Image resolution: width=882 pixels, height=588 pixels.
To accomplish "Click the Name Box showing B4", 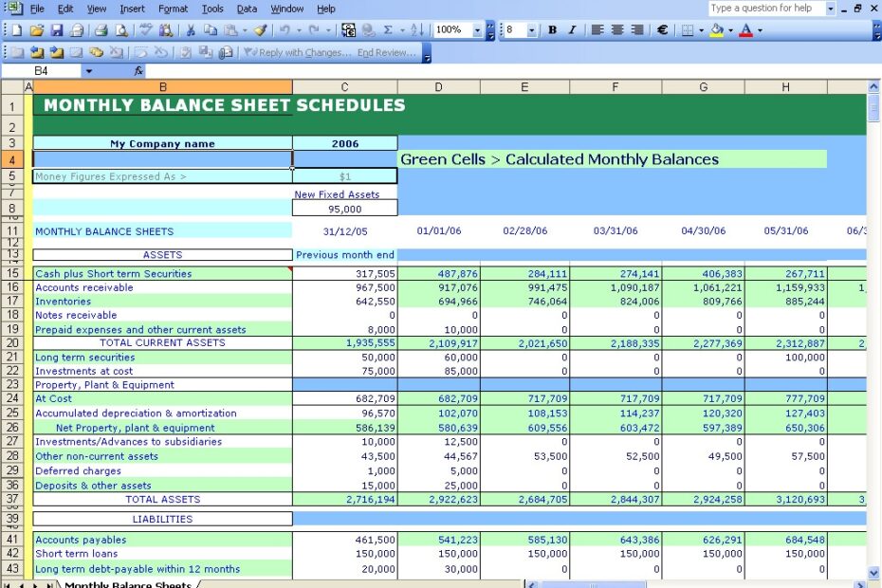I will (43, 70).
